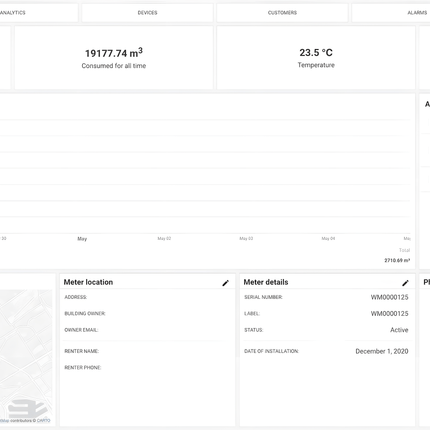Click the LABEL field label in Meter details

pos(252,313)
